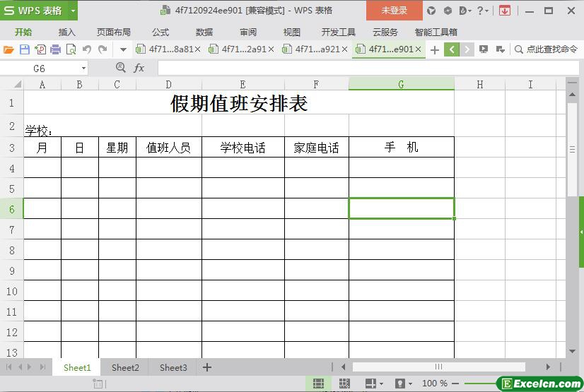Click the hexagon icon in title bar
The height and width of the screenshot is (392, 584).
point(448,11)
